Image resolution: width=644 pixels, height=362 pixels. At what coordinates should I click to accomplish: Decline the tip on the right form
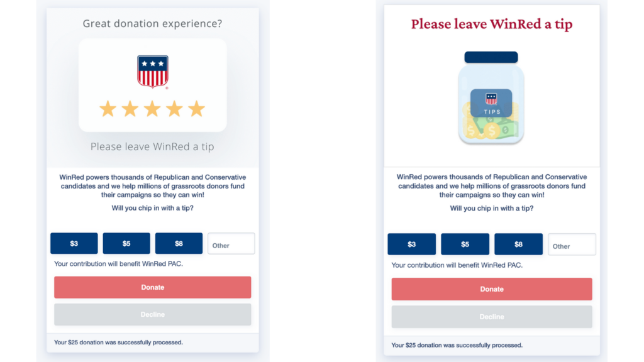click(492, 317)
